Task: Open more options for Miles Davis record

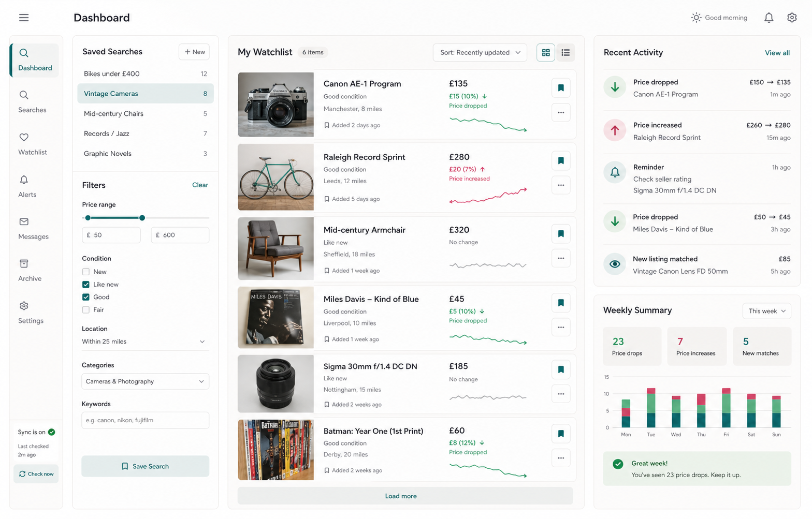Action: pyautogui.click(x=561, y=327)
